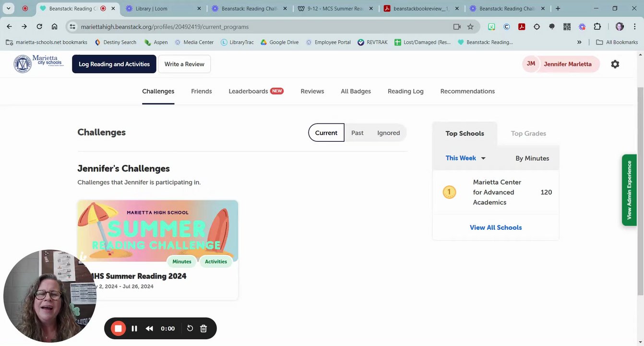Open the REVTRAK bookmark
Image resolution: width=644 pixels, height=346 pixels.
pyautogui.click(x=372, y=42)
